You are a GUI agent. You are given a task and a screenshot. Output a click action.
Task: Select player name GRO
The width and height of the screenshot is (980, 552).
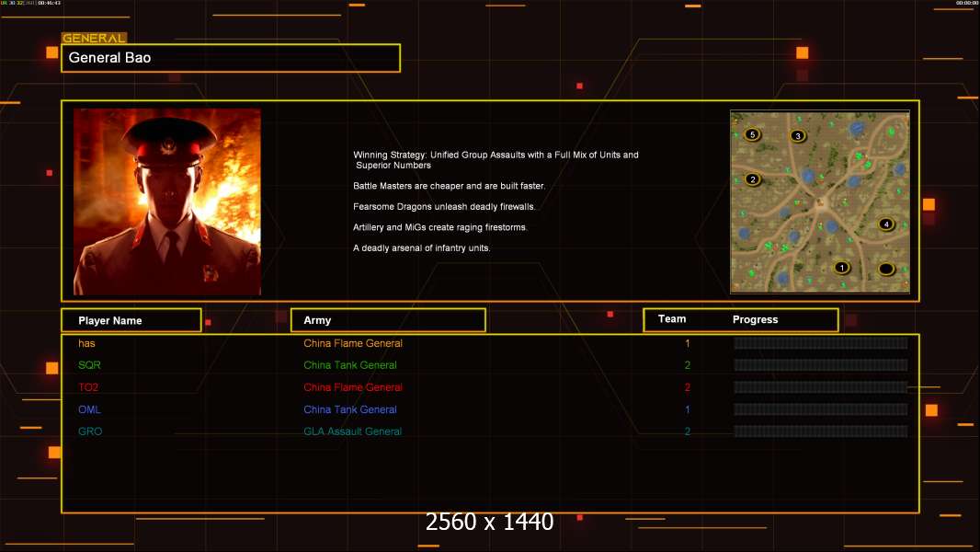point(90,431)
